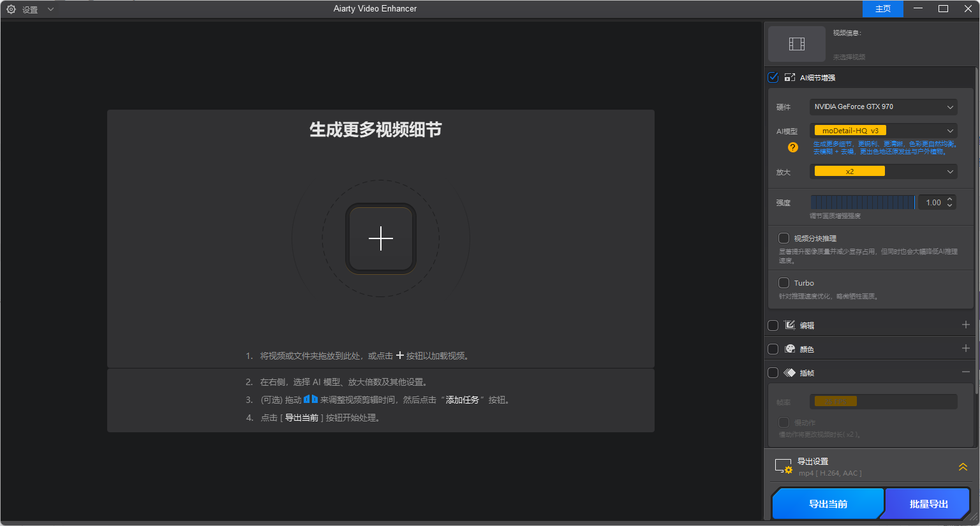The width and height of the screenshot is (980, 526).
Task: Click the film strip icon in video info area
Action: tap(796, 43)
